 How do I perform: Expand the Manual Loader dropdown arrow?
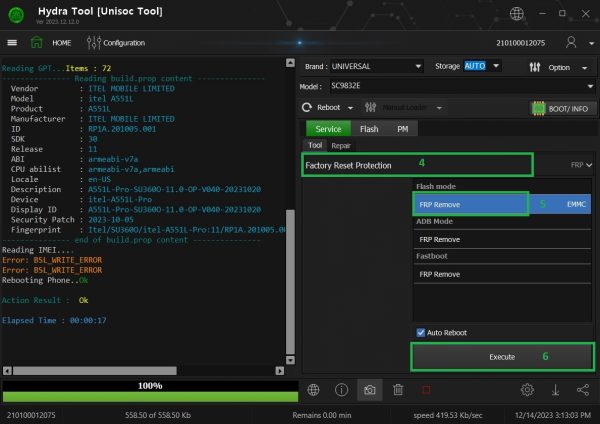[439, 108]
